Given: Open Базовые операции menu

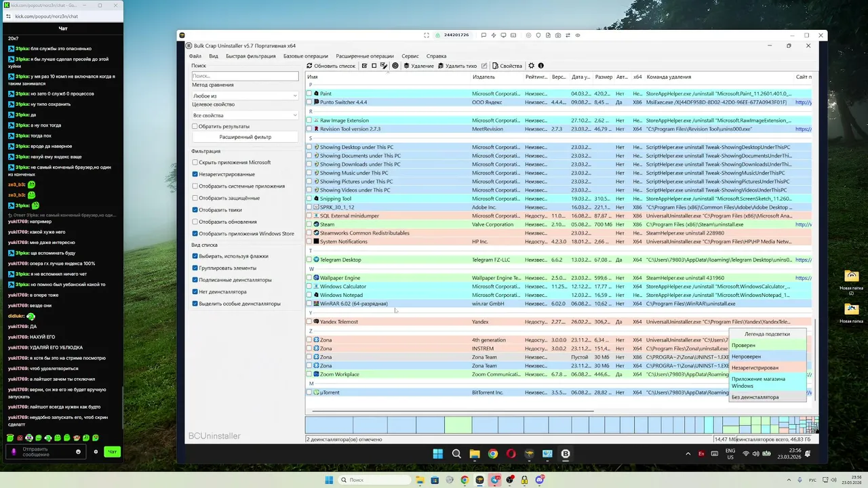Looking at the screenshot, I should coord(305,56).
